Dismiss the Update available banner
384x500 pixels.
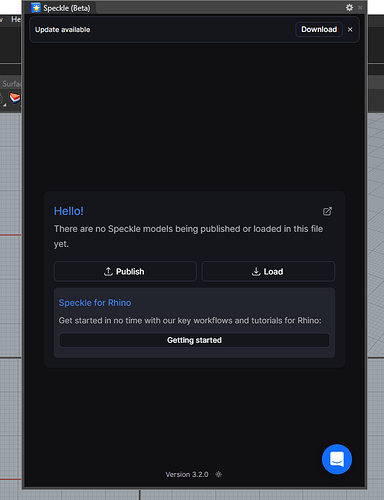pos(350,30)
